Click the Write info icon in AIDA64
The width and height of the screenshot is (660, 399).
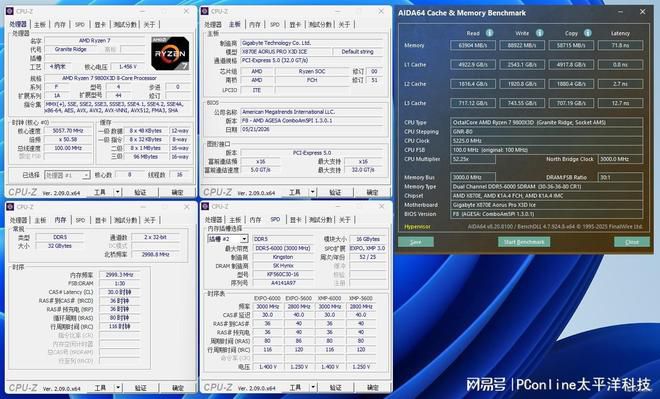click(539, 33)
